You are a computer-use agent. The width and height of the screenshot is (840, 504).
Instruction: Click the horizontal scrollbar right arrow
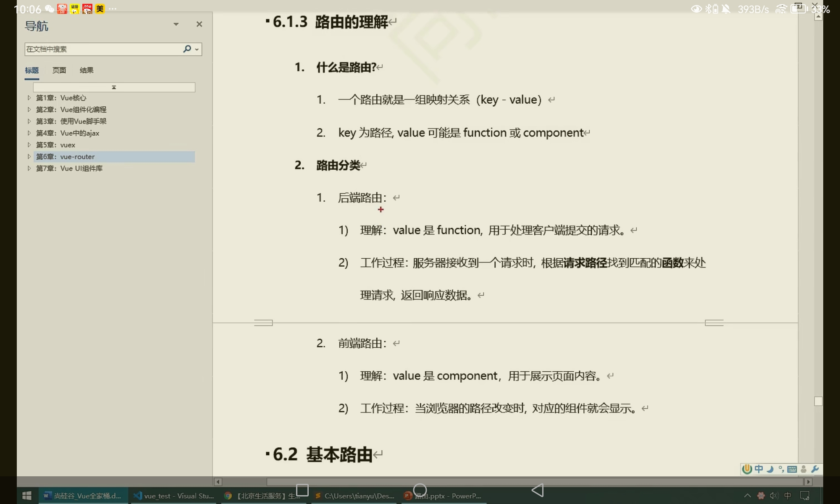808,482
